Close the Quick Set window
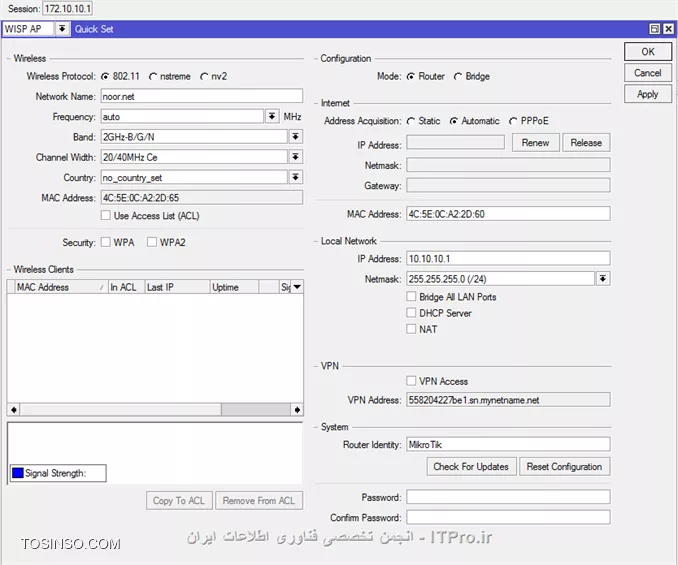 pyautogui.click(x=668, y=29)
